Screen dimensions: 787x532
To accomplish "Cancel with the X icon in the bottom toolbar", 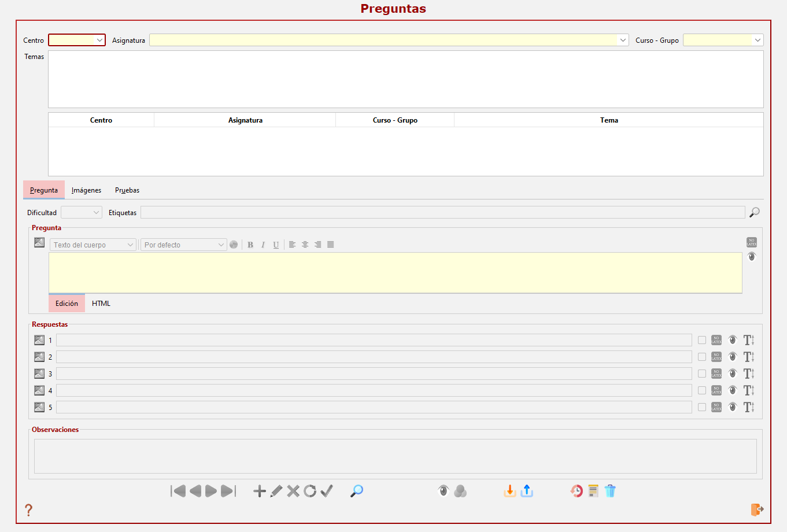I will pyautogui.click(x=293, y=491).
